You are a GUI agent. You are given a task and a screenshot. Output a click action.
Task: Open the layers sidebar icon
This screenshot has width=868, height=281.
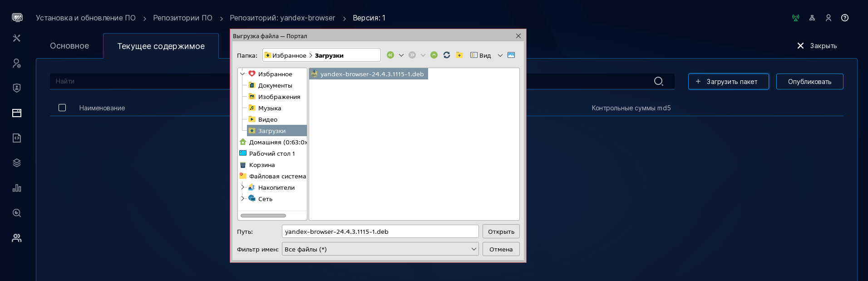click(17, 163)
